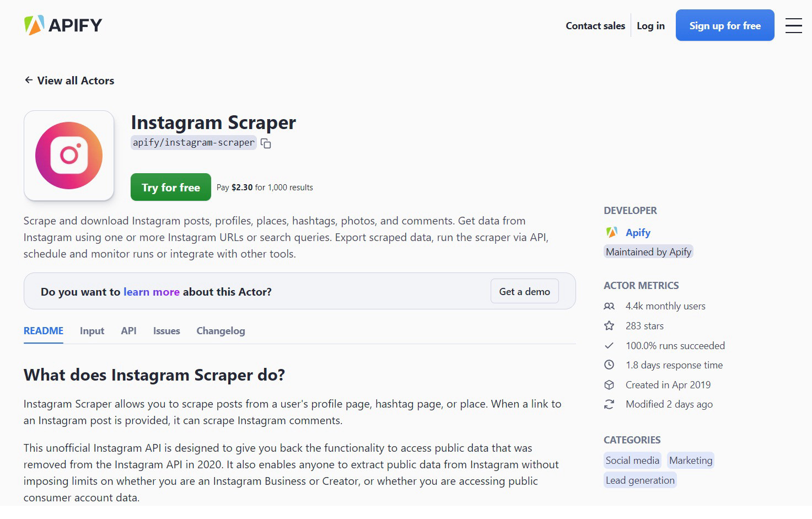
Task: Click the DEVELOPER section label
Action: [630, 211]
